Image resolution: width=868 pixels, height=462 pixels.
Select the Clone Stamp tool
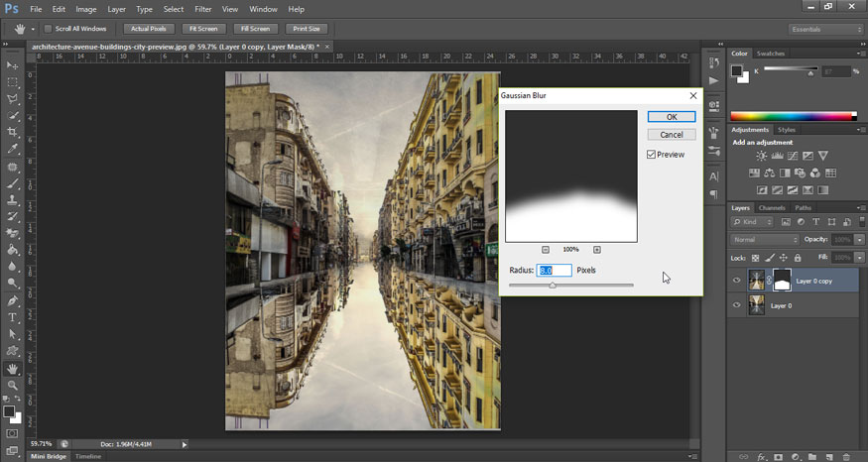[x=12, y=199]
